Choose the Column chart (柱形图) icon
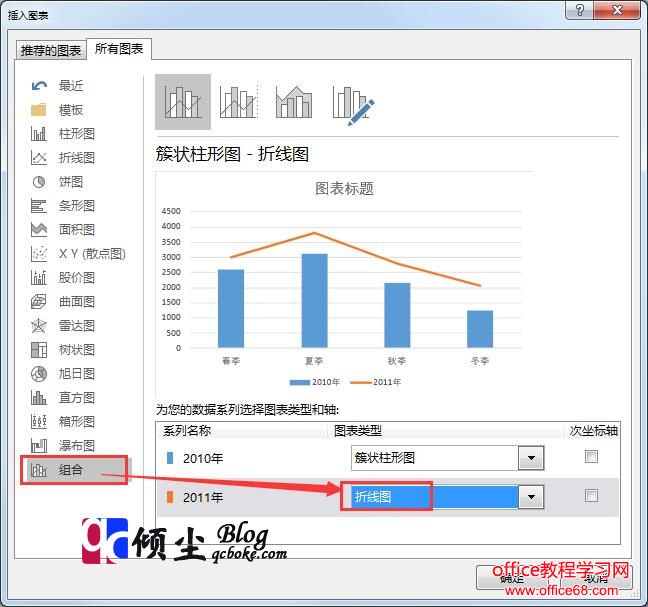Viewport: 648px width, 607px height. point(39,134)
